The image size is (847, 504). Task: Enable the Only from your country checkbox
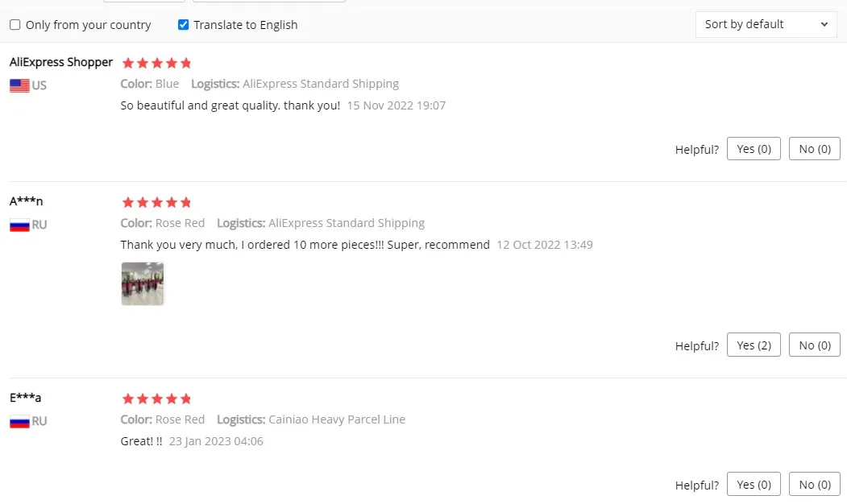pyautogui.click(x=15, y=25)
